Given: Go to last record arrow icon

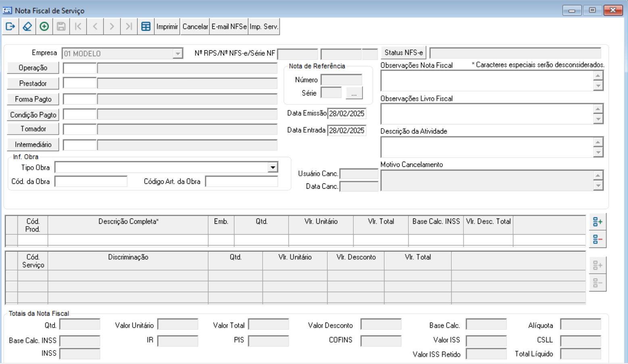Looking at the screenshot, I should click(129, 27).
